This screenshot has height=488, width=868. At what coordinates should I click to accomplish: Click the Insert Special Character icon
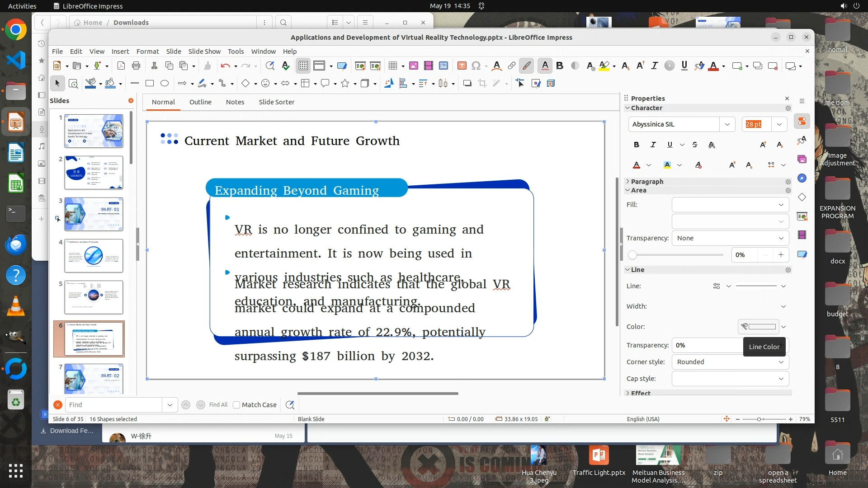click(x=476, y=66)
